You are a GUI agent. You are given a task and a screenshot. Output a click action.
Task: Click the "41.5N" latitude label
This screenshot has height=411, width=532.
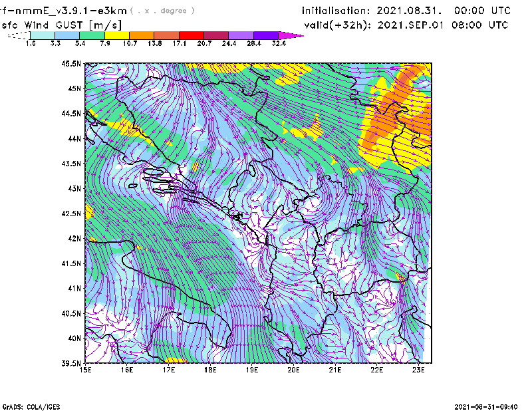pos(71,263)
